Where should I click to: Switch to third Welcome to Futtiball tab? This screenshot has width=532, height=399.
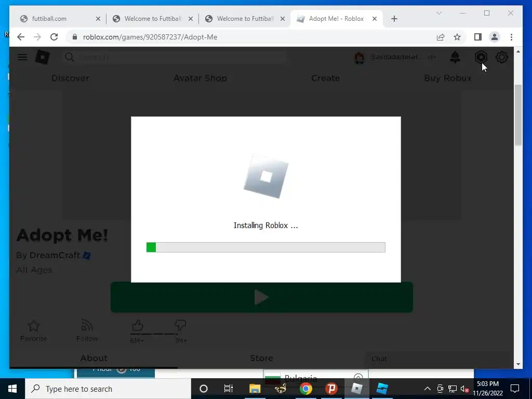click(x=244, y=19)
